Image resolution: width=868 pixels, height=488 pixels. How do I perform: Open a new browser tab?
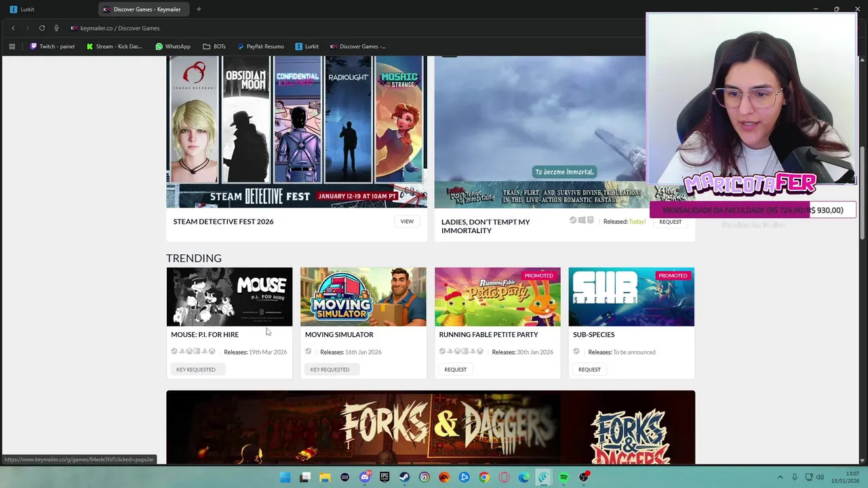point(199,9)
